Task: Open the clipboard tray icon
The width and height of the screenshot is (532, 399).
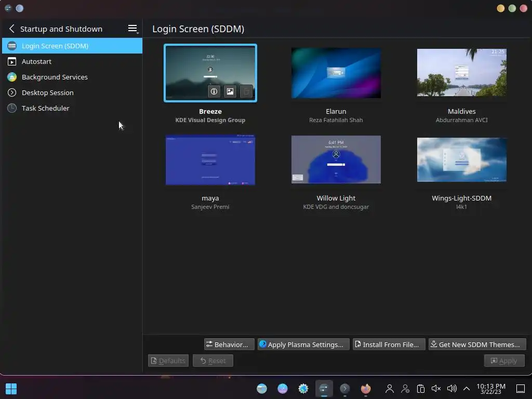Action: coord(421,389)
